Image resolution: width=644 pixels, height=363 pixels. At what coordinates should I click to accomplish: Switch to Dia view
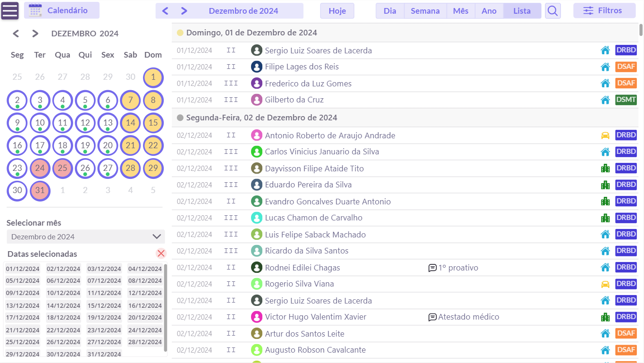pos(390,11)
